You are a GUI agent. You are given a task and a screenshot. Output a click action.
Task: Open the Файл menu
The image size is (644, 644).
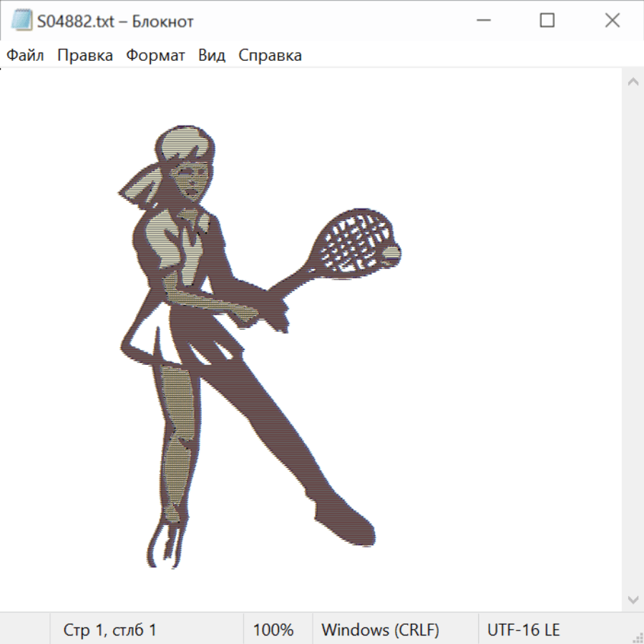25,55
